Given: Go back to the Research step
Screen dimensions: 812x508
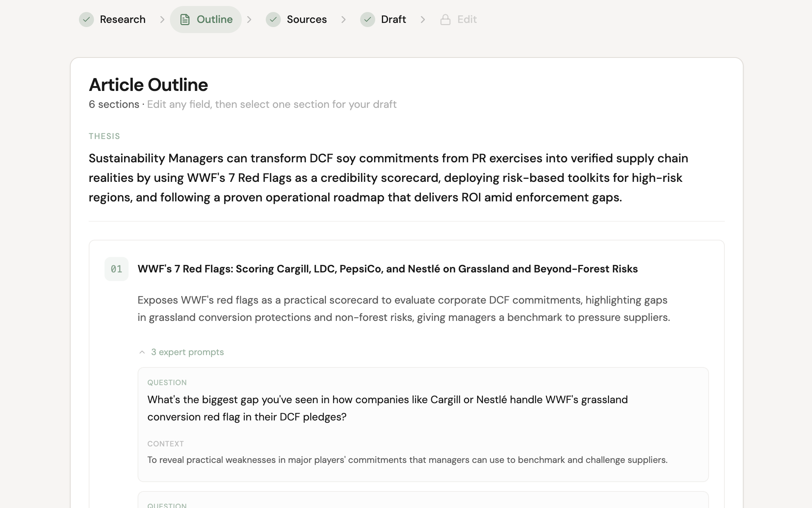Looking at the screenshot, I should coord(122,19).
